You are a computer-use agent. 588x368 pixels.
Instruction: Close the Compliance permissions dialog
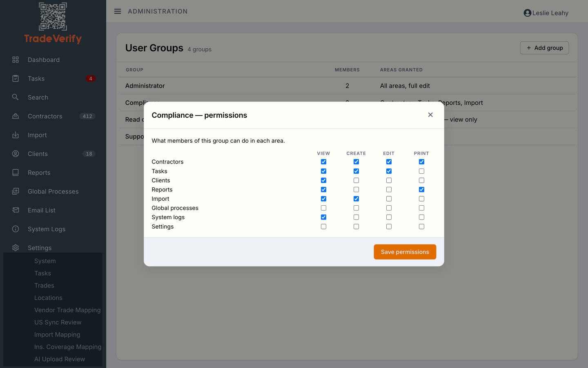point(430,115)
